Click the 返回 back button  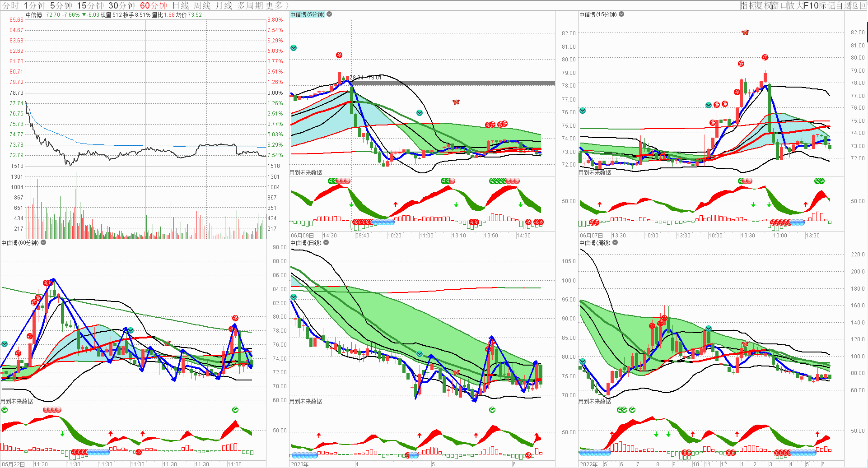[859, 5]
